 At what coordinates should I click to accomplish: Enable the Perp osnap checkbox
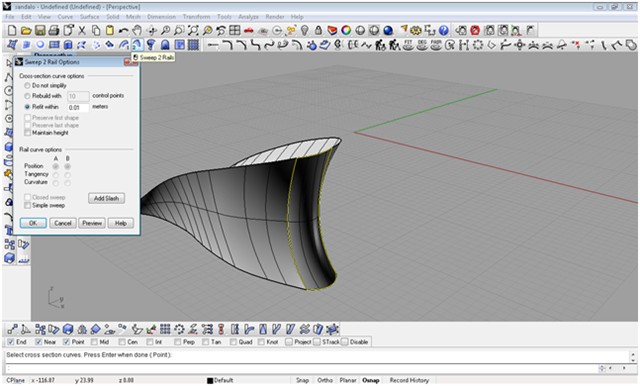pos(178,342)
